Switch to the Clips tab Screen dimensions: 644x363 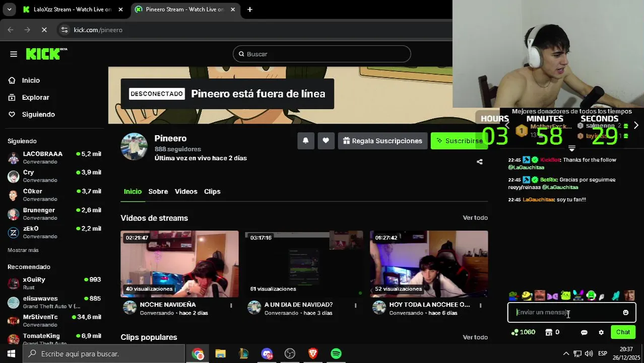click(212, 192)
